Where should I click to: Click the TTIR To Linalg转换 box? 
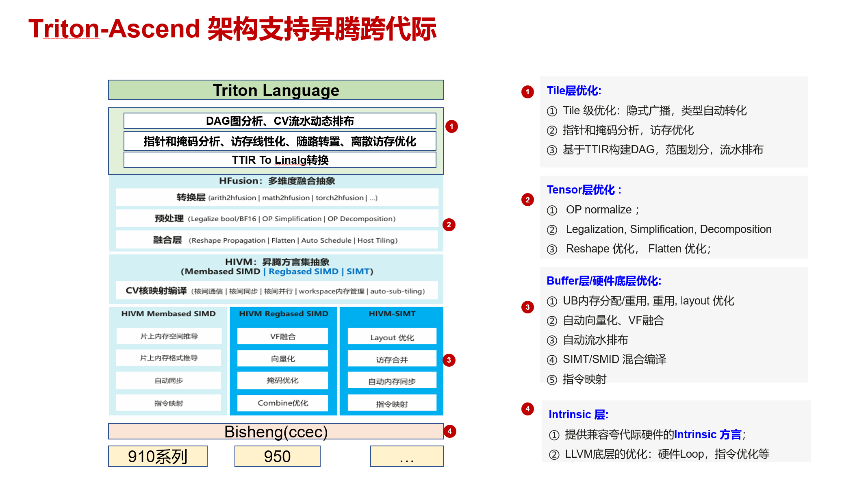click(x=280, y=160)
